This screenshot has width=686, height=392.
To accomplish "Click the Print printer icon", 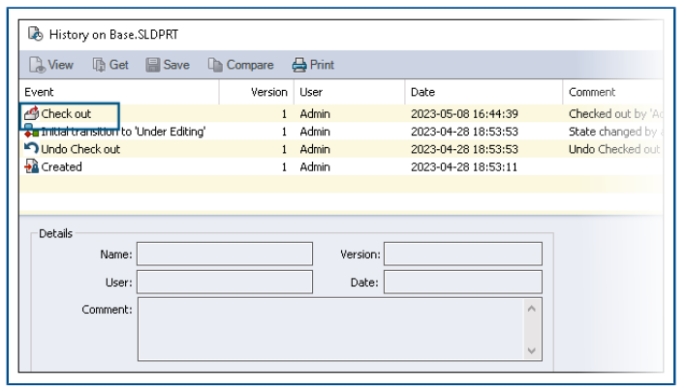I will click(299, 65).
